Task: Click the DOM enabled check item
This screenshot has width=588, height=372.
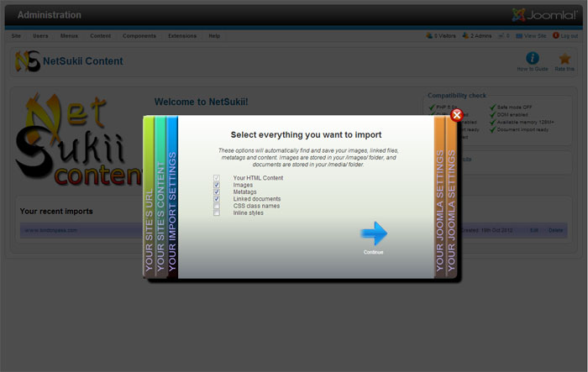Action: click(x=509, y=115)
